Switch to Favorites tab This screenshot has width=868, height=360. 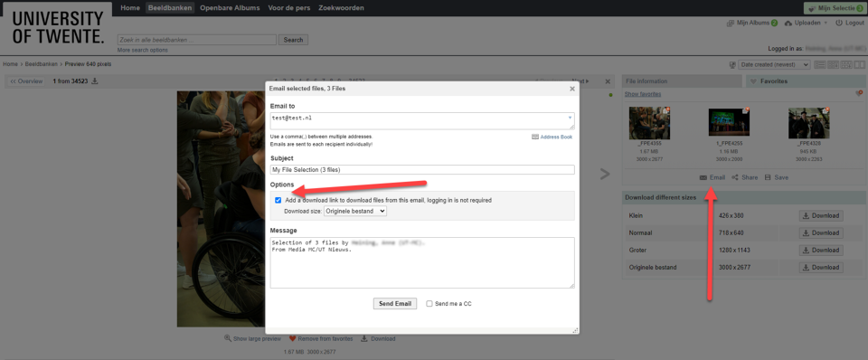pyautogui.click(x=807, y=81)
